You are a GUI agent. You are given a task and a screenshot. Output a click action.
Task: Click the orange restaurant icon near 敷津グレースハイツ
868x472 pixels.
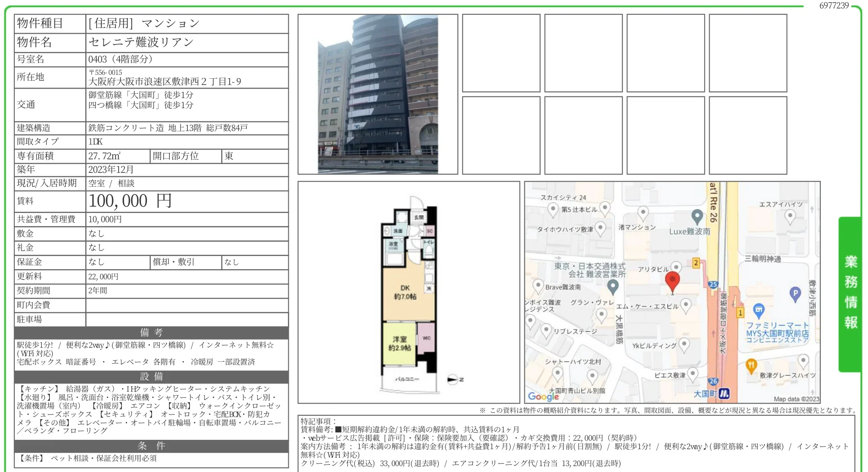(x=751, y=364)
